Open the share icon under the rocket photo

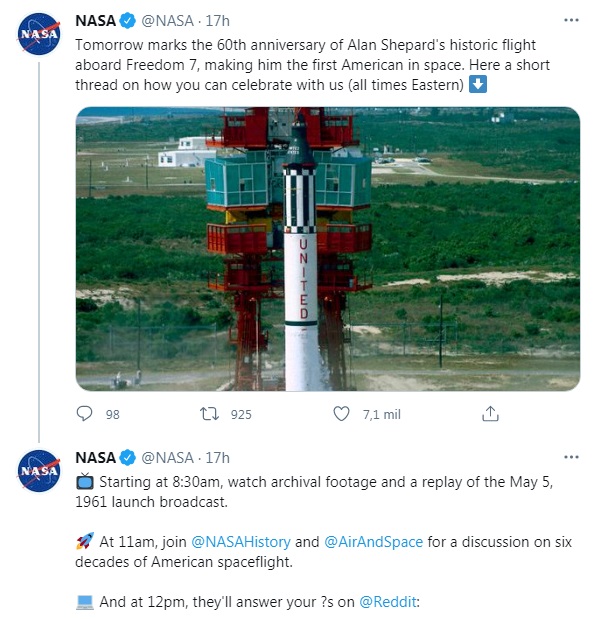[490, 414]
